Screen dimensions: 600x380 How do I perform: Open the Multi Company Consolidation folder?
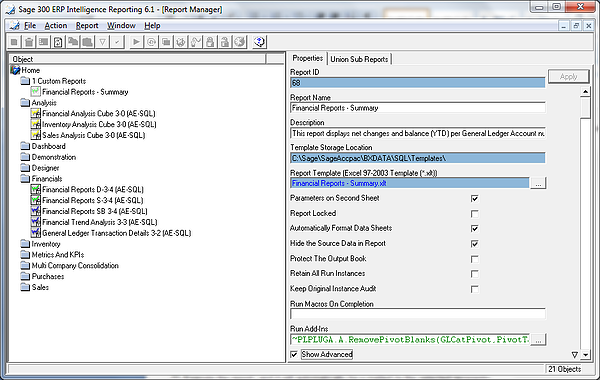(75, 266)
